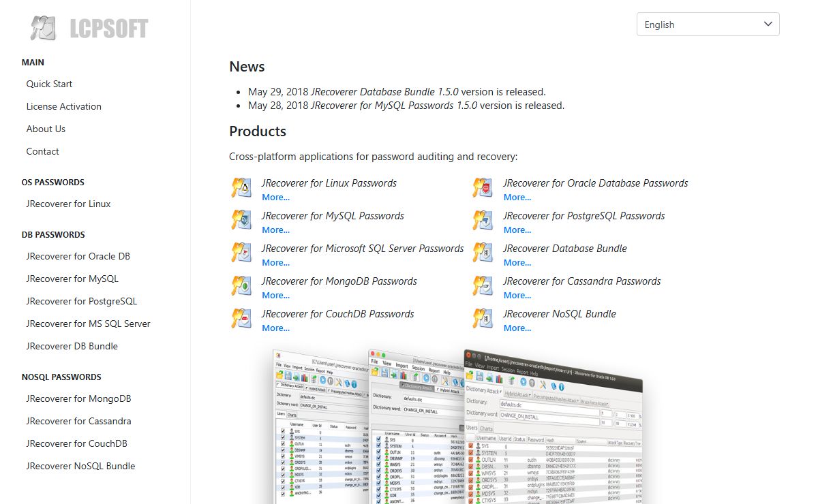Click the macOS-style application screenshot thumbnail
Image resolution: width=818 pixels, height=504 pixels.
(x=416, y=427)
